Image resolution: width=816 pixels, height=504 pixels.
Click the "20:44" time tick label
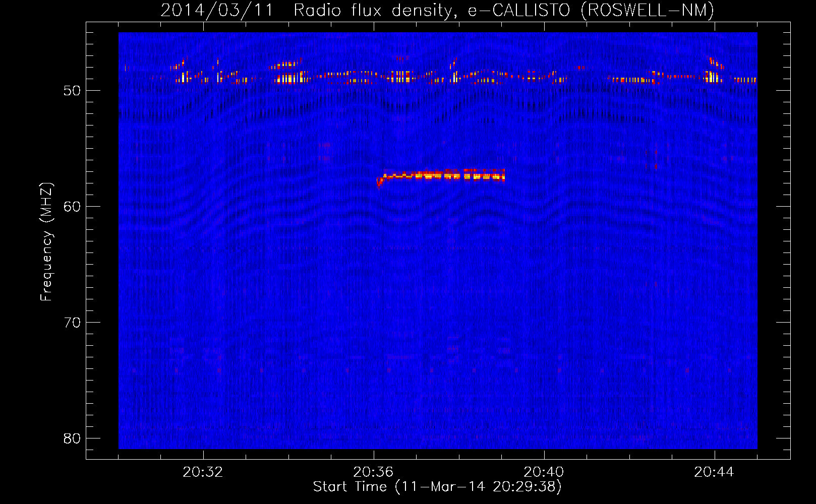(714, 472)
